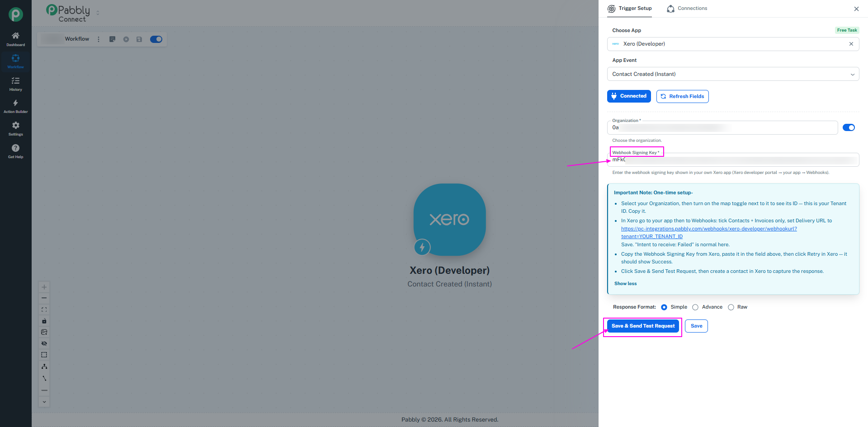The image size is (868, 427).
Task: Click the green Pabbly logo in sidebar
Action: pos(16,14)
